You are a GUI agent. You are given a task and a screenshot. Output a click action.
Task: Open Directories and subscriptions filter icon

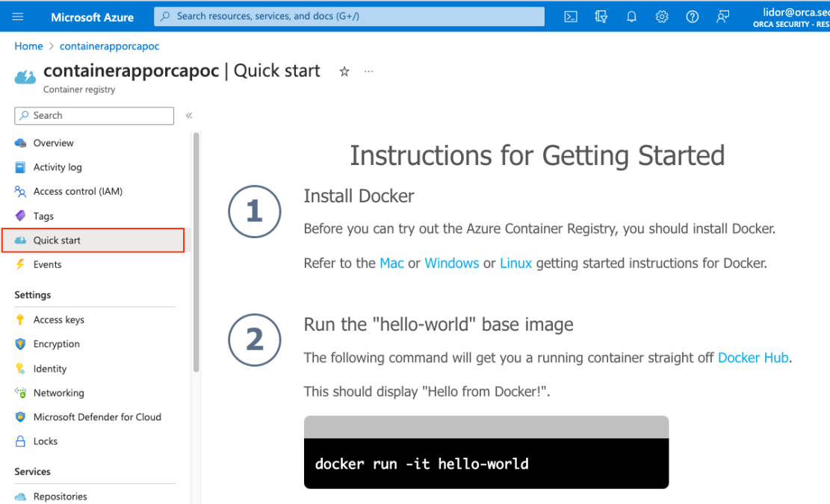601,17
